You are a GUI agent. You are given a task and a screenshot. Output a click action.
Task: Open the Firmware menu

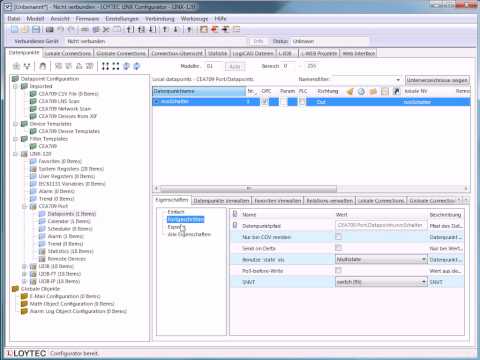[x=87, y=19]
